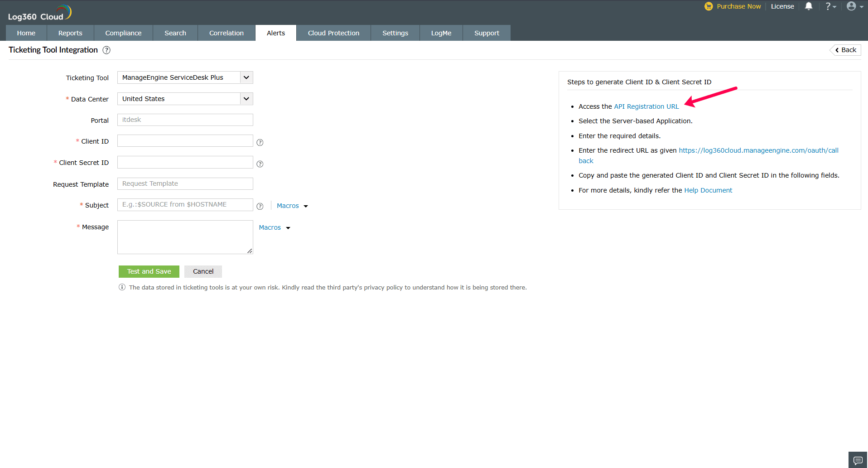The height and width of the screenshot is (468, 868).
Task: Click the Log360 Cloud logo
Action: tap(40, 13)
